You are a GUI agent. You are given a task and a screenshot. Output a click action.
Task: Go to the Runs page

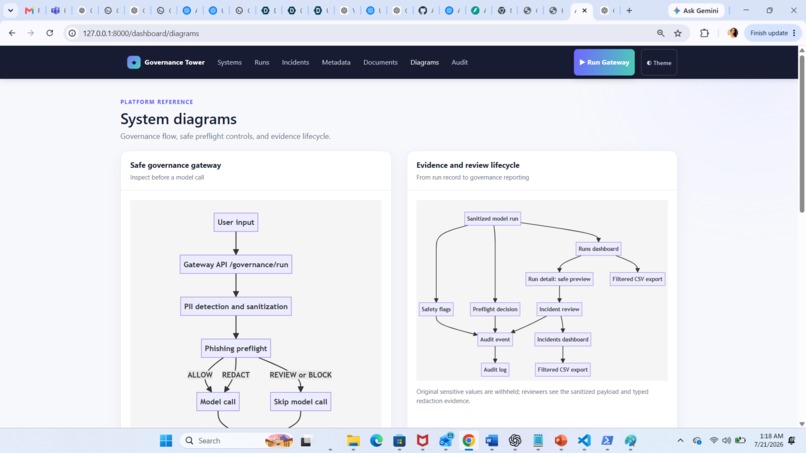coord(262,62)
